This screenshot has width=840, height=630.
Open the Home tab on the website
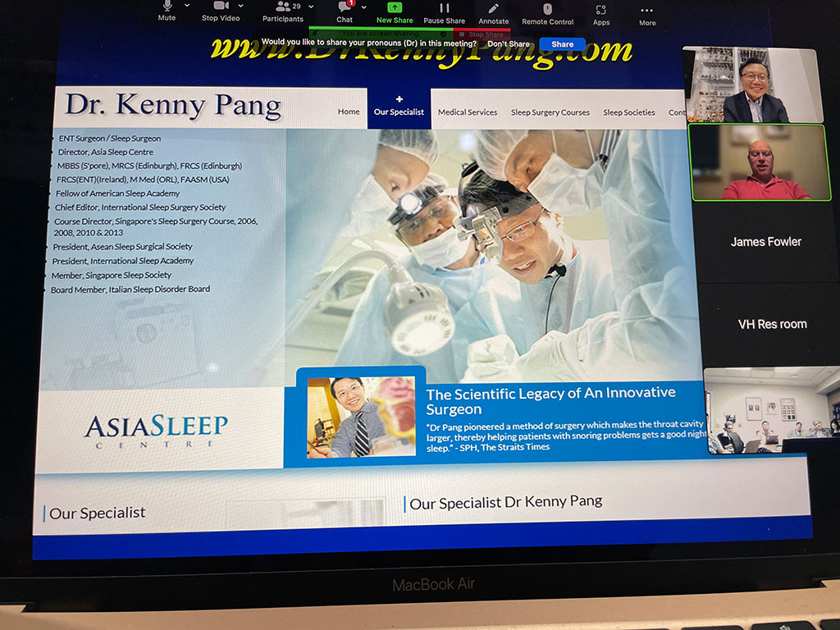pos(349,112)
